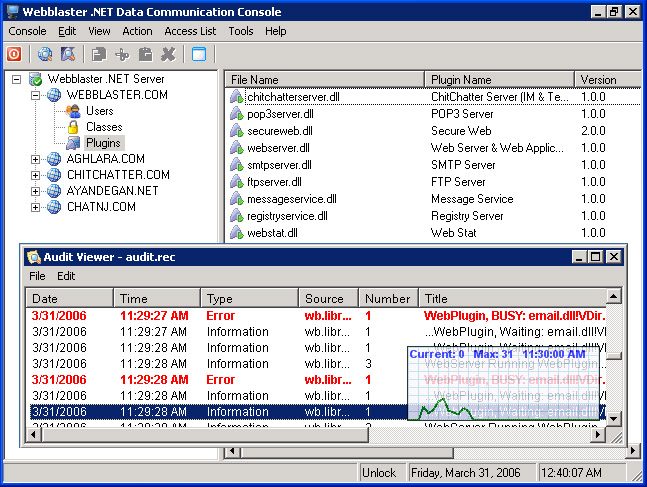The width and height of the screenshot is (647, 487).
Task: Select the first Error row at 11:29:27 AM
Action: 318,316
